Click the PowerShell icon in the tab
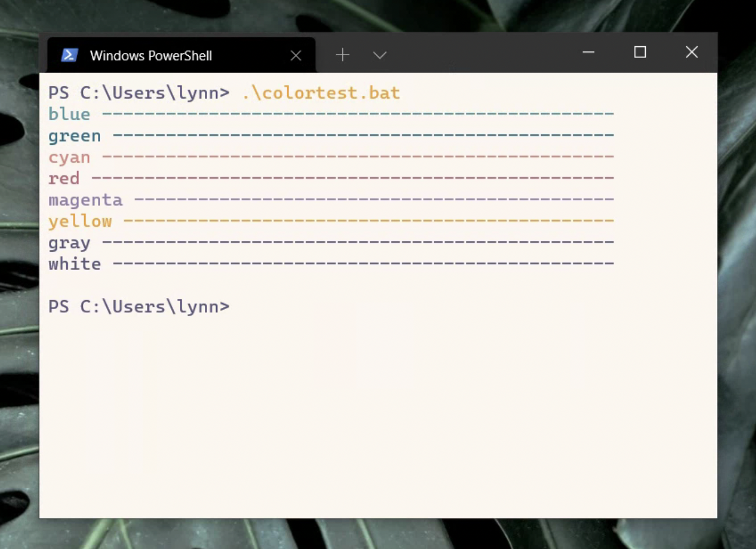 click(69, 55)
